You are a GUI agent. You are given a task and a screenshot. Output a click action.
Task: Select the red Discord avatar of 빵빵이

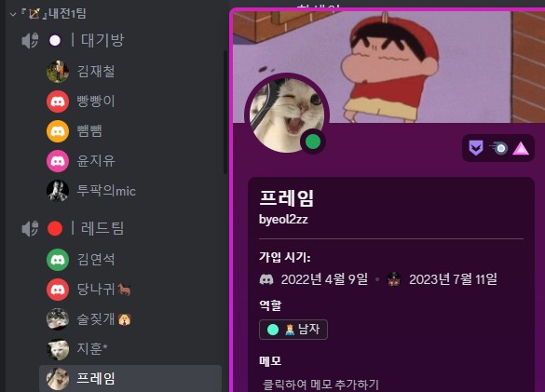[x=58, y=101]
